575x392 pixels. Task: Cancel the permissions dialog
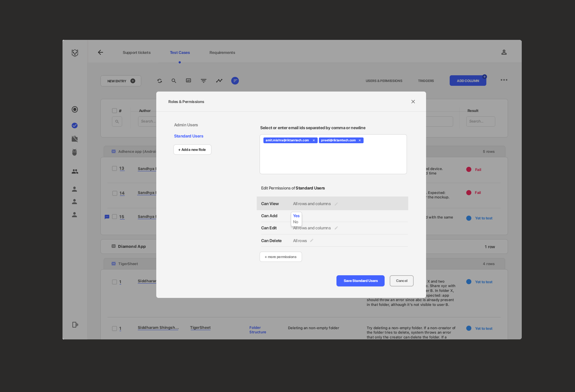(402, 281)
